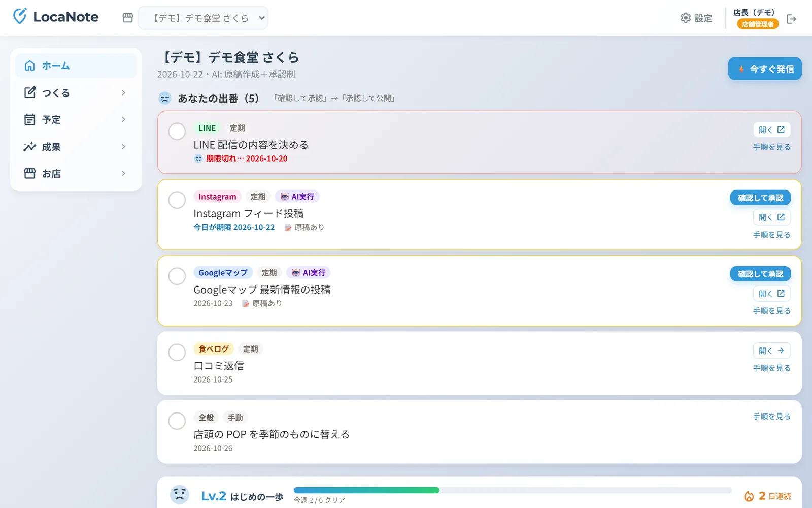This screenshot has width=812, height=508.
Task: Click the 今週 2 / 6 クリア text
Action: tap(319, 500)
